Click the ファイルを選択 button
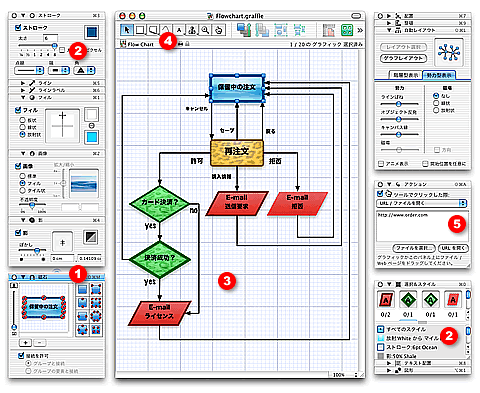 (x=414, y=248)
